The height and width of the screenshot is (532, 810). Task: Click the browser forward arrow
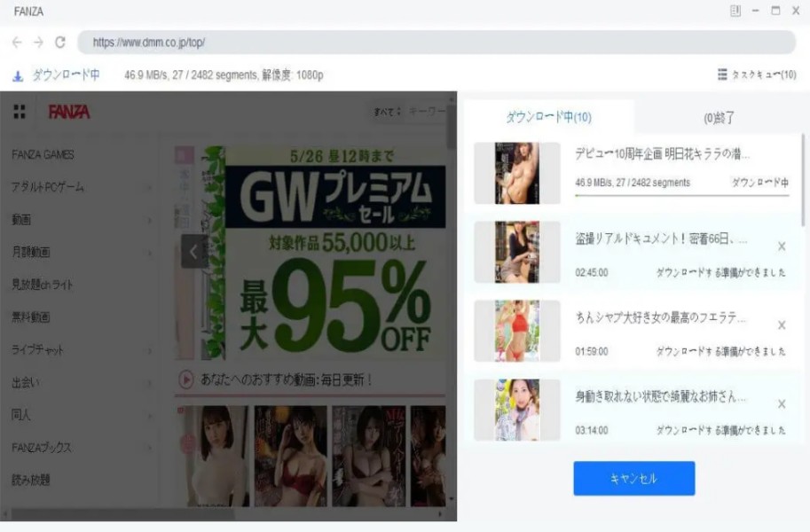click(38, 42)
